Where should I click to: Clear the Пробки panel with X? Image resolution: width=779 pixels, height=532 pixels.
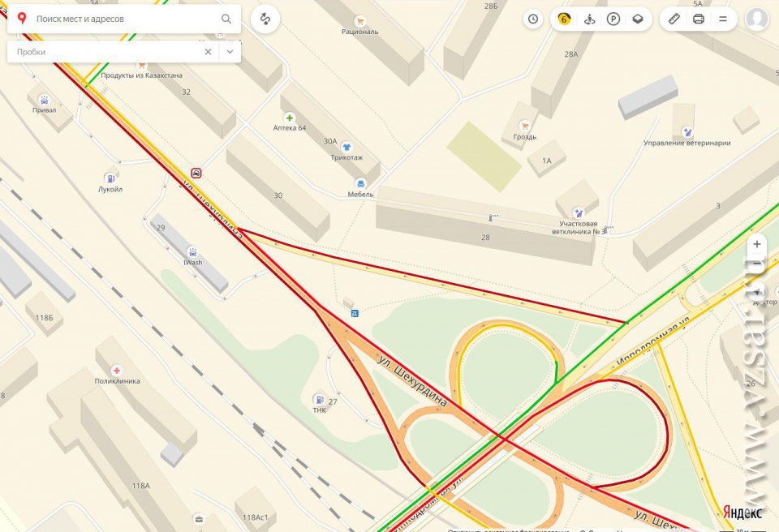209,52
